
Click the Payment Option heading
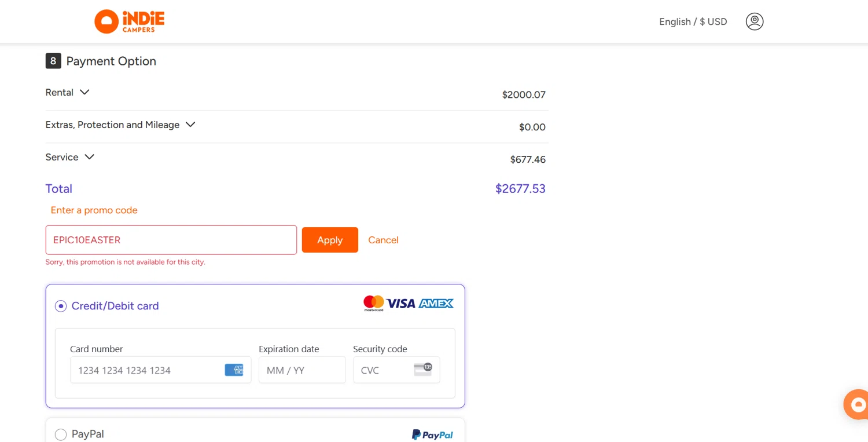click(x=111, y=61)
